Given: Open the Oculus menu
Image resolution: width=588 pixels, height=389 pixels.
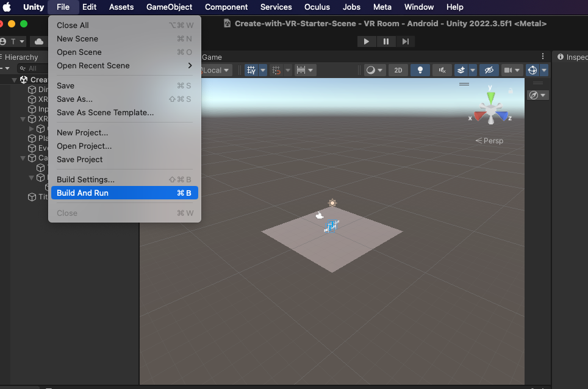Looking at the screenshot, I should tap(317, 7).
